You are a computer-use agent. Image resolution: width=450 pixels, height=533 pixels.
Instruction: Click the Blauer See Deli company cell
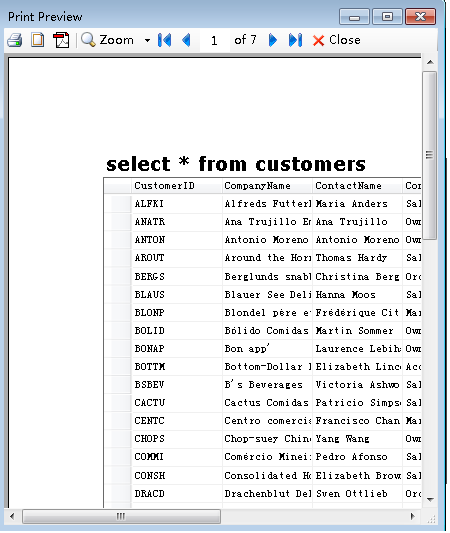point(267,295)
